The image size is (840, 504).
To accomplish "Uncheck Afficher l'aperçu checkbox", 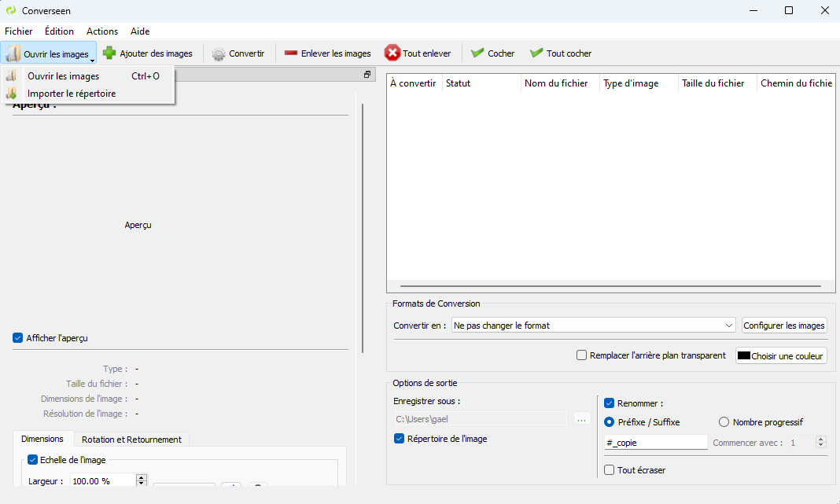I will (18, 338).
